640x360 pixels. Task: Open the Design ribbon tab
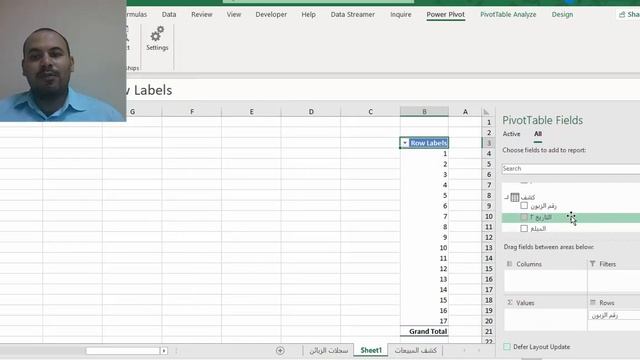pos(562,14)
